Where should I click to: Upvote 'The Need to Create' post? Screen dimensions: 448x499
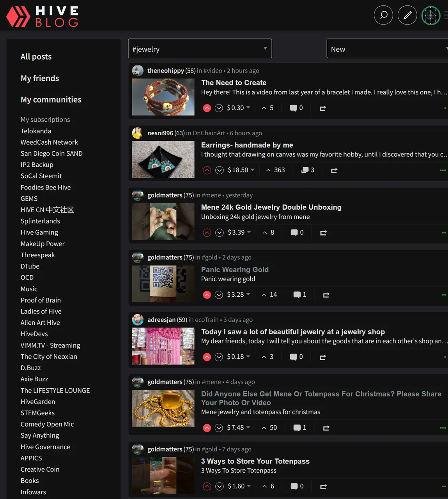click(x=207, y=108)
